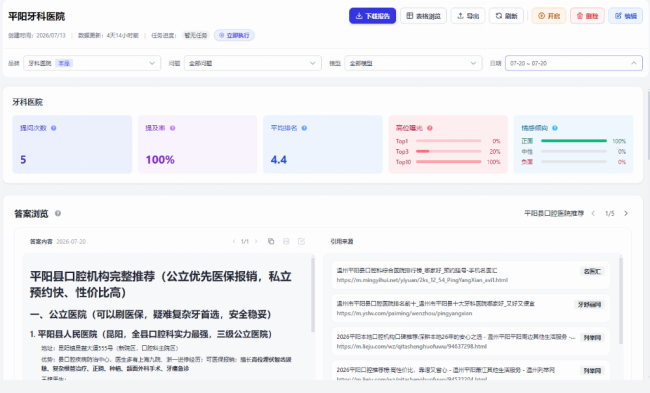Go to previous answer beside 1/1
The width and height of the screenshot is (650, 393).
pos(234,241)
